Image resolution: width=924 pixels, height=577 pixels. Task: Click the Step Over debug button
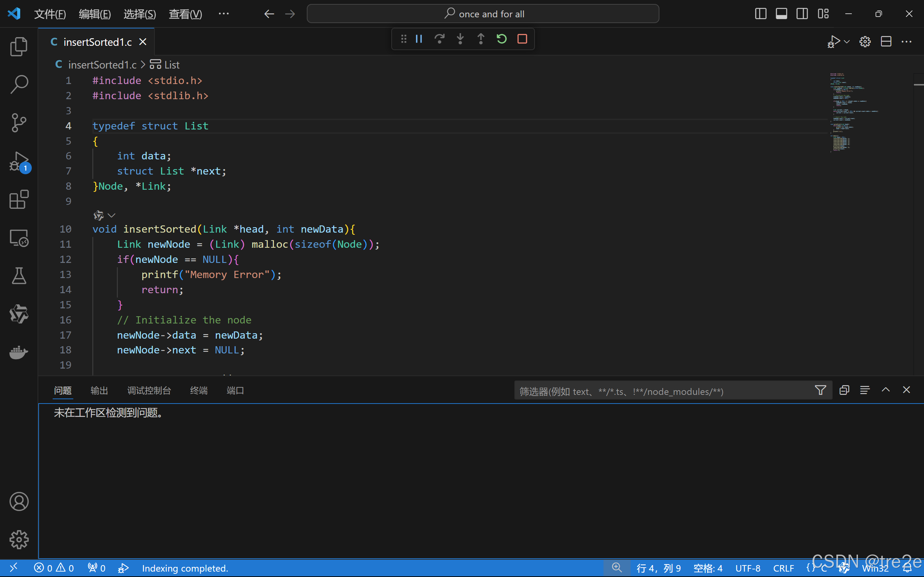point(440,39)
